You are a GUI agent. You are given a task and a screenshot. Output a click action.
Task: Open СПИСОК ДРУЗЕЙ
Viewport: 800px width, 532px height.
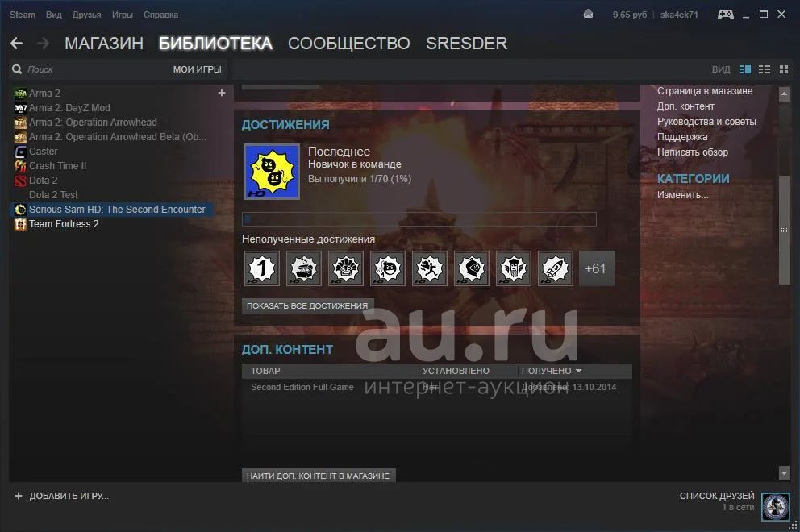coord(717,496)
